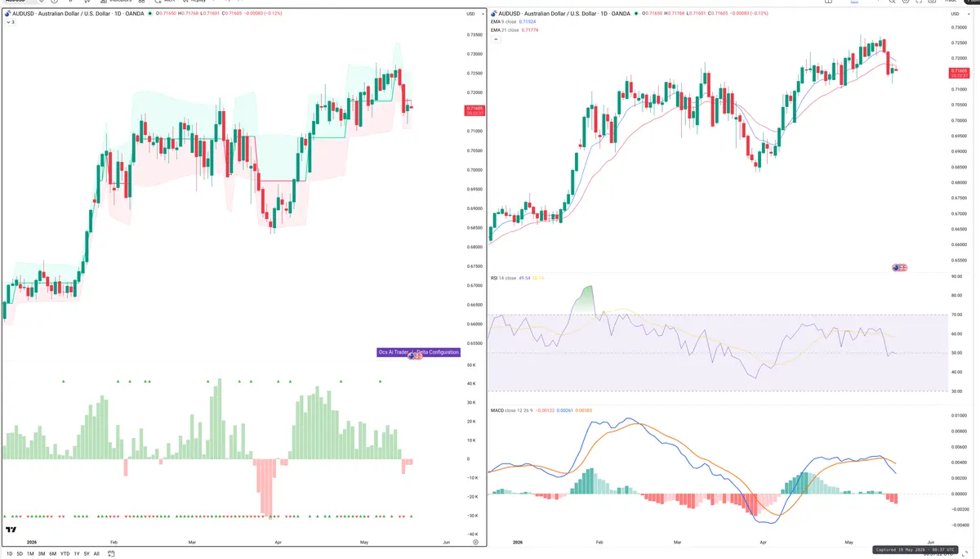The height and width of the screenshot is (559, 980).
Task: Click the Feb label on left chart time axis
Action: click(x=114, y=542)
